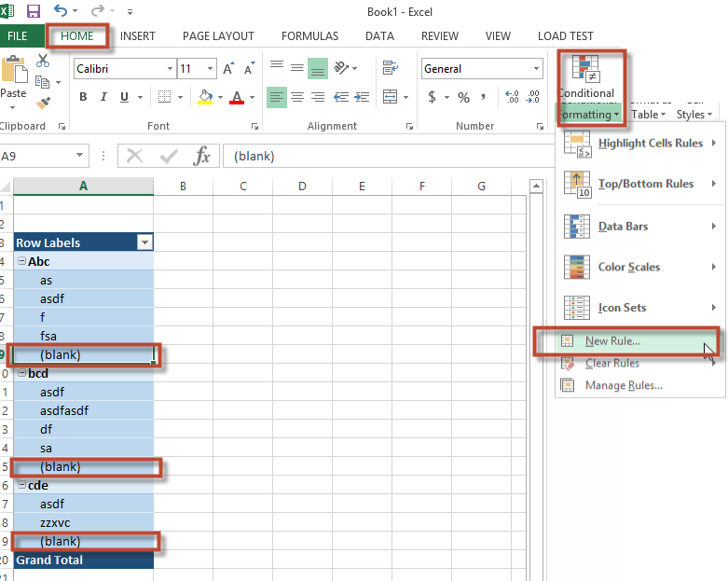Open the Customize Quick Access Toolbar arrow

coord(130,11)
